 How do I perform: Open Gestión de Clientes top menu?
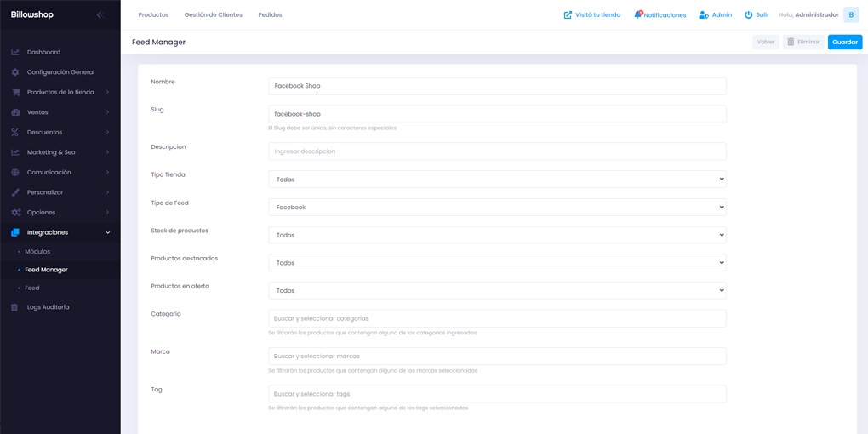(213, 14)
